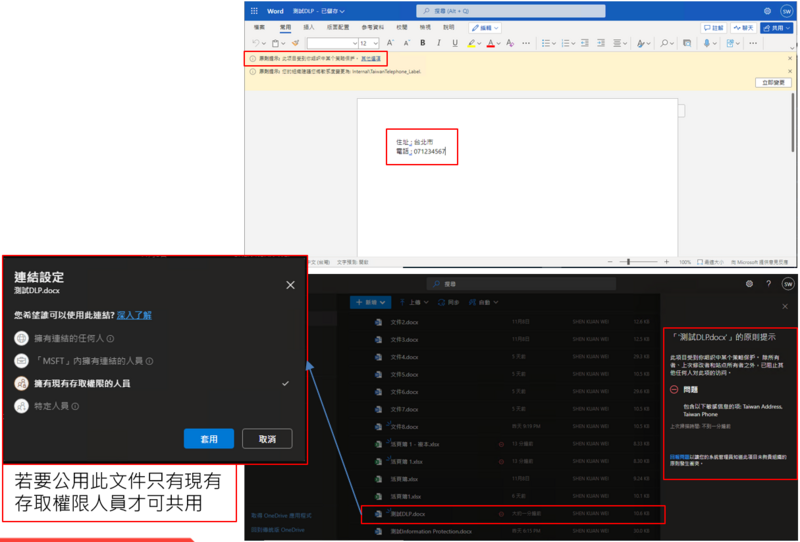The width and height of the screenshot is (800, 542).
Task: Select 'People in MSFT with the link' option
Action: (x=84, y=361)
